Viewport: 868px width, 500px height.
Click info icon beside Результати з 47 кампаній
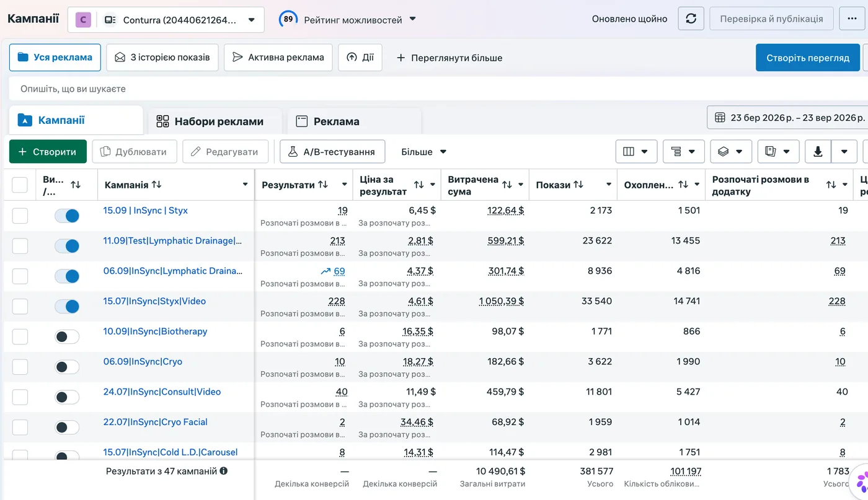tap(224, 471)
